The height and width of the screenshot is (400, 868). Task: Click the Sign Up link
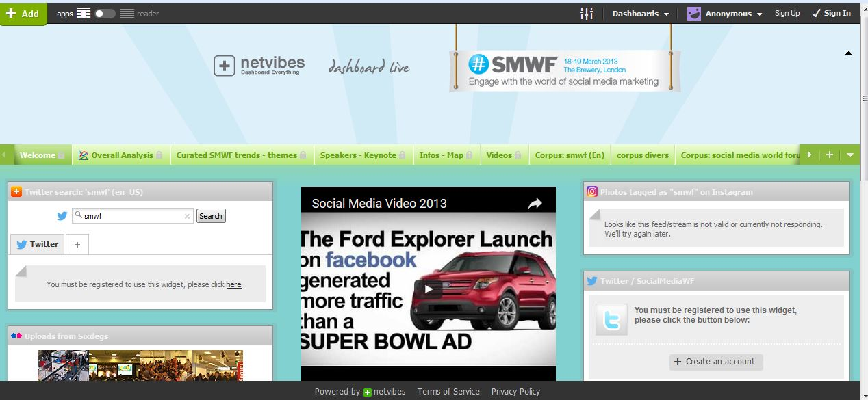(x=787, y=13)
